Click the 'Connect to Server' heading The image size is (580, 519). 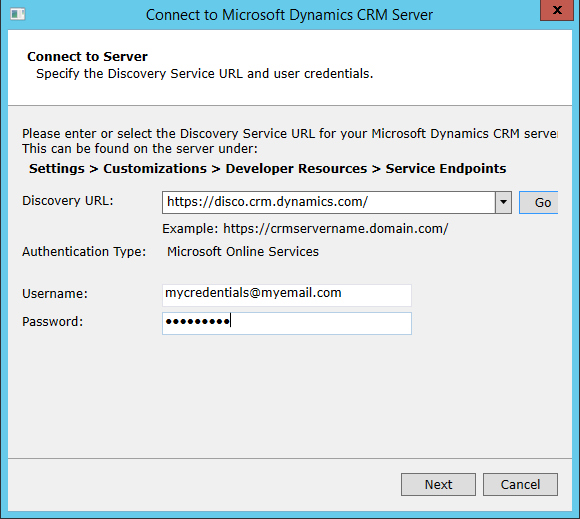pyautogui.click(x=87, y=57)
